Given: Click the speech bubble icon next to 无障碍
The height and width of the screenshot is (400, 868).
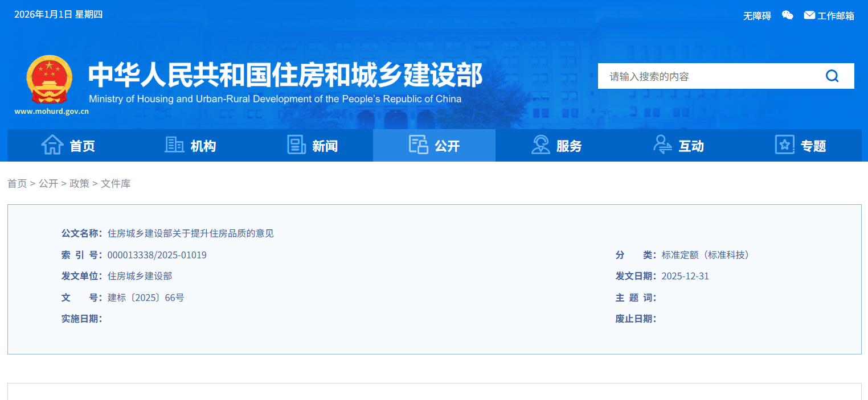Looking at the screenshot, I should click(x=787, y=15).
